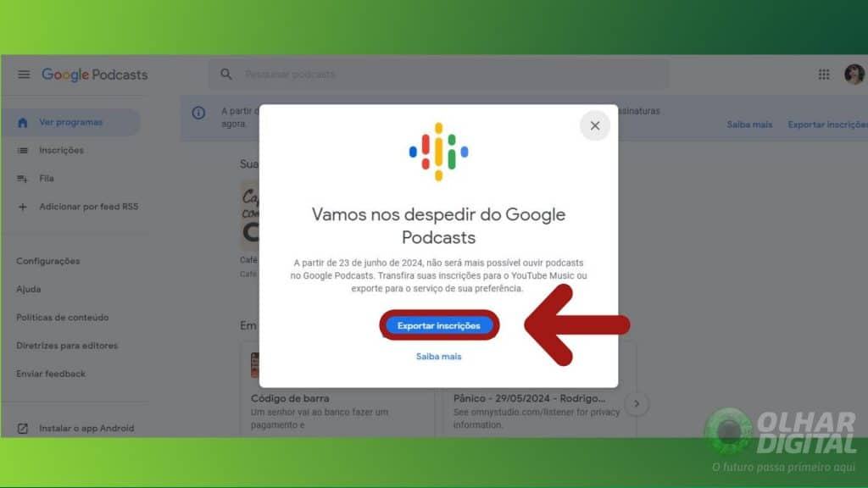Click the home icon beside Ver programas
868x488 pixels.
point(22,122)
